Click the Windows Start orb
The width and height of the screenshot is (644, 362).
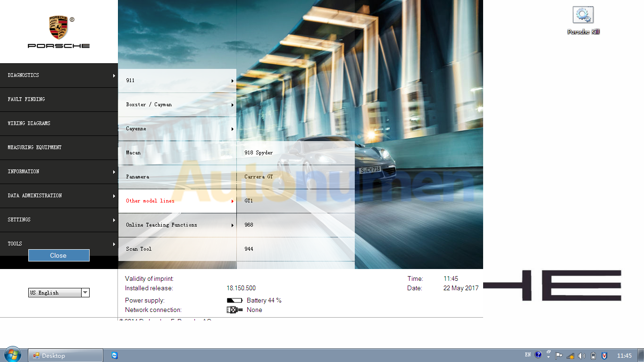pos(13,355)
